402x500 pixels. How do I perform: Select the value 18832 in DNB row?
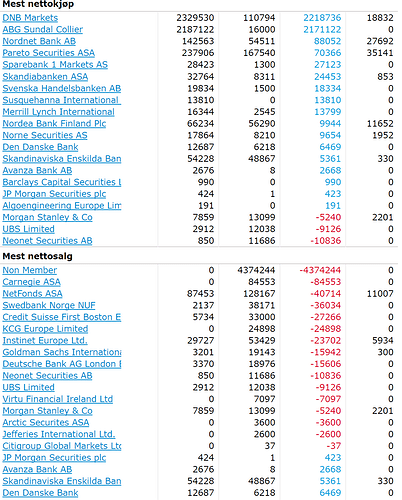point(380,18)
